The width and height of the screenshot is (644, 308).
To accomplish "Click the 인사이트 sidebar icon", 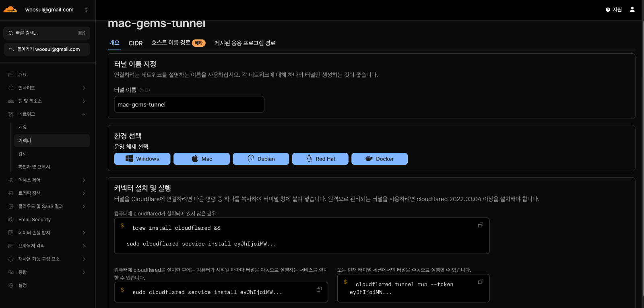I will click(x=11, y=88).
